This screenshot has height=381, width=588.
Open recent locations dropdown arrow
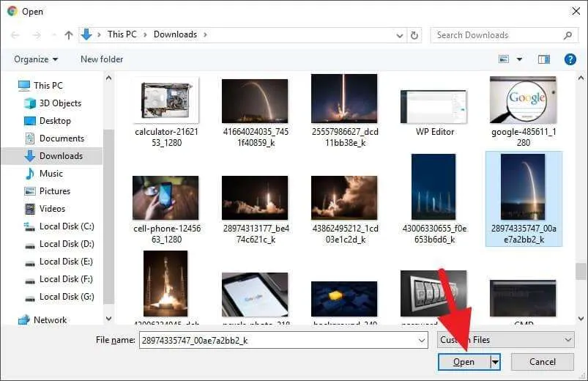coord(54,35)
